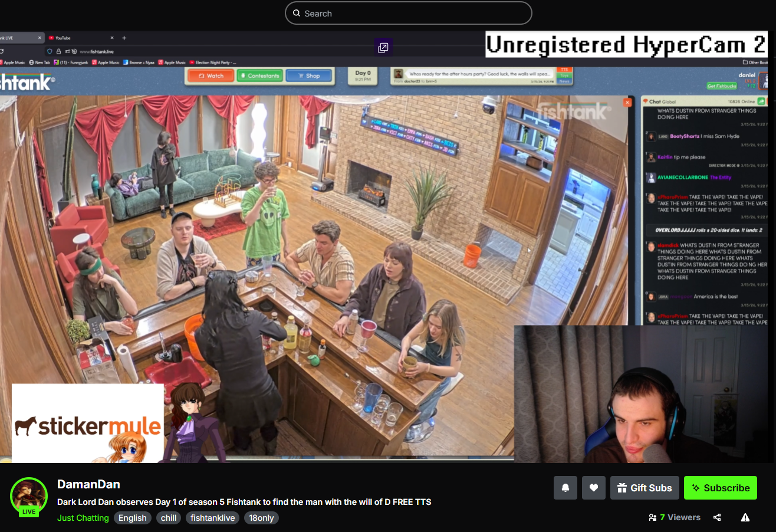776x532 pixels.
Task: Click the Fishtank Contestants button
Action: 259,75
